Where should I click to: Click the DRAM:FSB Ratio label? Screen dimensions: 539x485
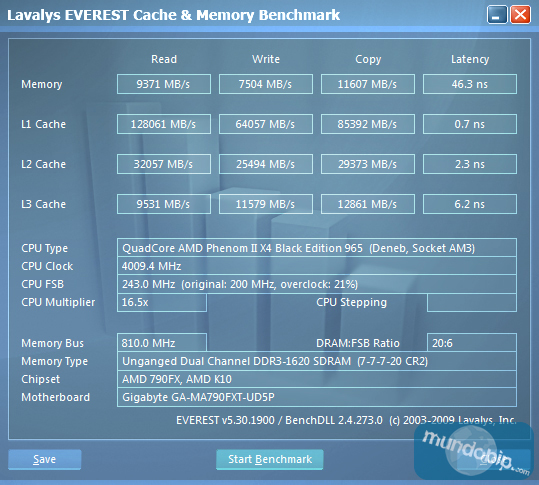358,343
